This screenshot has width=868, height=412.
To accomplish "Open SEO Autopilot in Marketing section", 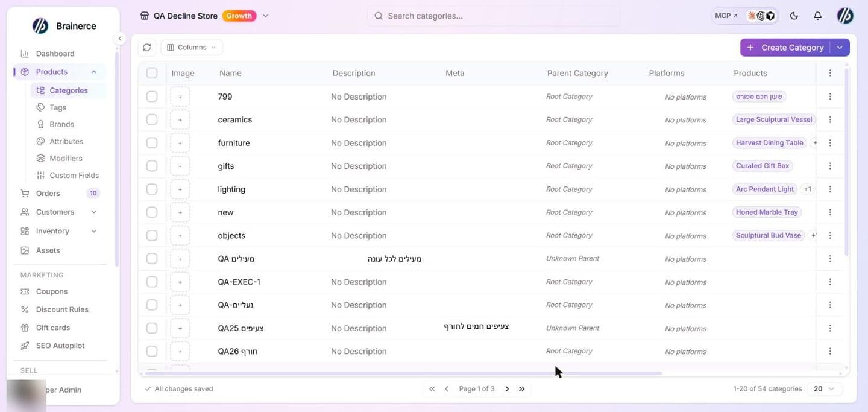I will click(x=60, y=346).
